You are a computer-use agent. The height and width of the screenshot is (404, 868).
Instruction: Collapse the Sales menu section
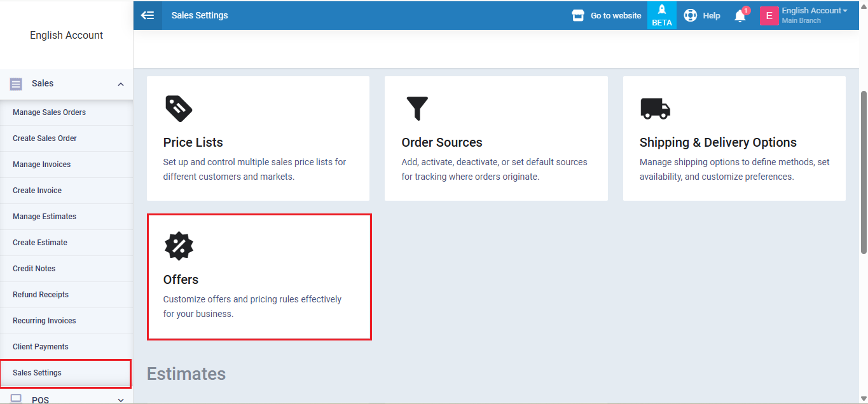(x=121, y=84)
